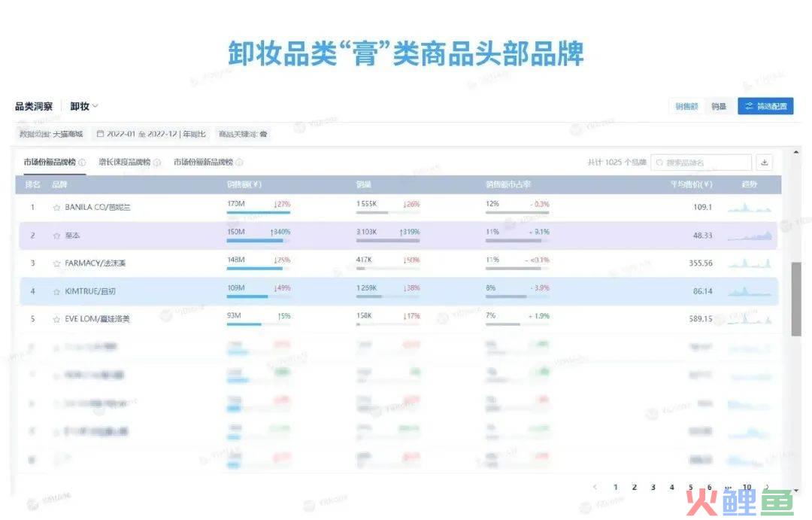Image resolution: width=812 pixels, height=520 pixels.
Task: Select the 市场份额品牌榜 tab
Action: 50,163
